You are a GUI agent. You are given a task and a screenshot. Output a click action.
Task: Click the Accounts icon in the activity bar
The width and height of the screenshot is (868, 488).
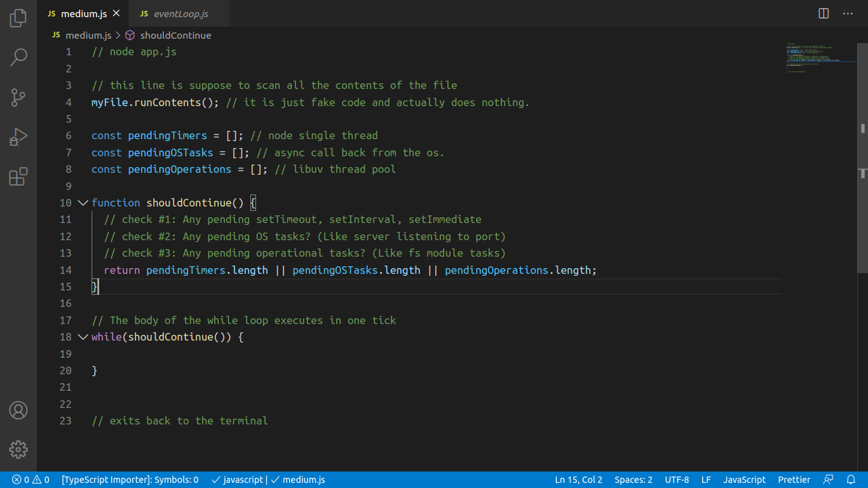[18, 410]
